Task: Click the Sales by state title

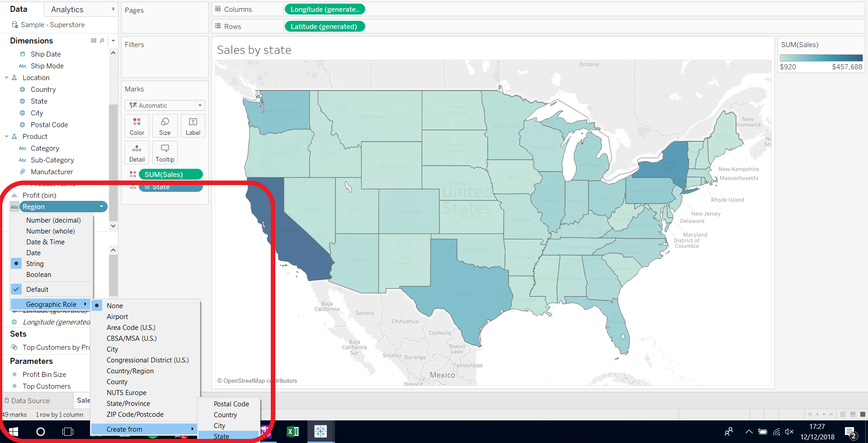Action: click(254, 50)
